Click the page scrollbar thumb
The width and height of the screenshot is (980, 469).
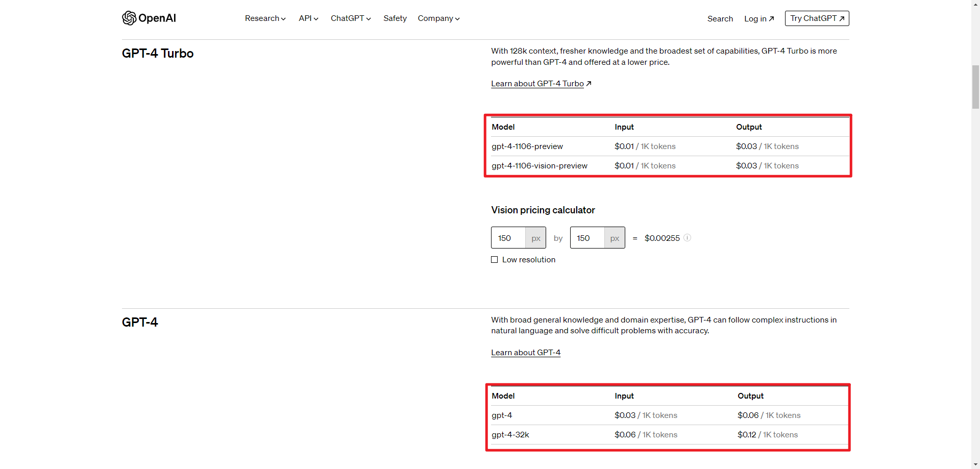point(975,87)
